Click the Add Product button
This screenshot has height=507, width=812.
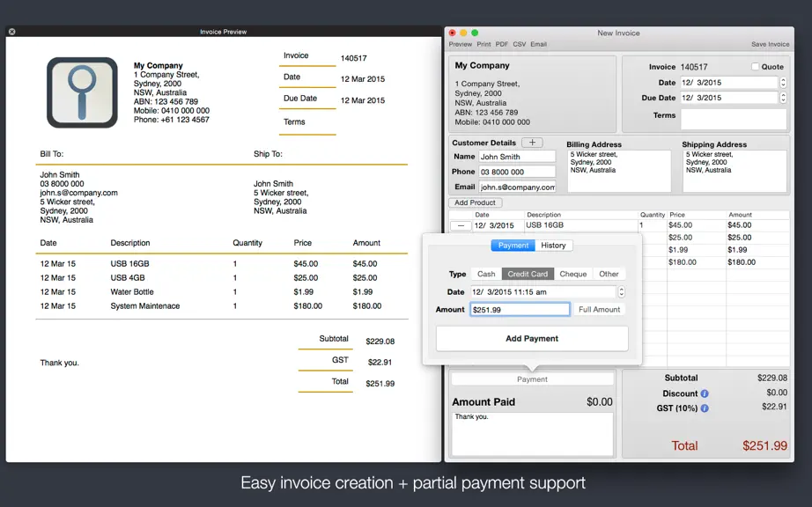(475, 202)
